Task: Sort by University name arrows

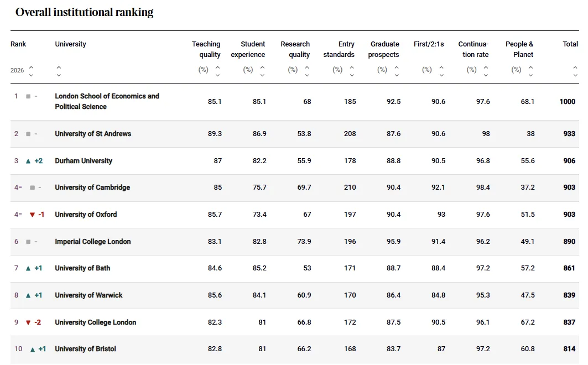Action: 59,71
